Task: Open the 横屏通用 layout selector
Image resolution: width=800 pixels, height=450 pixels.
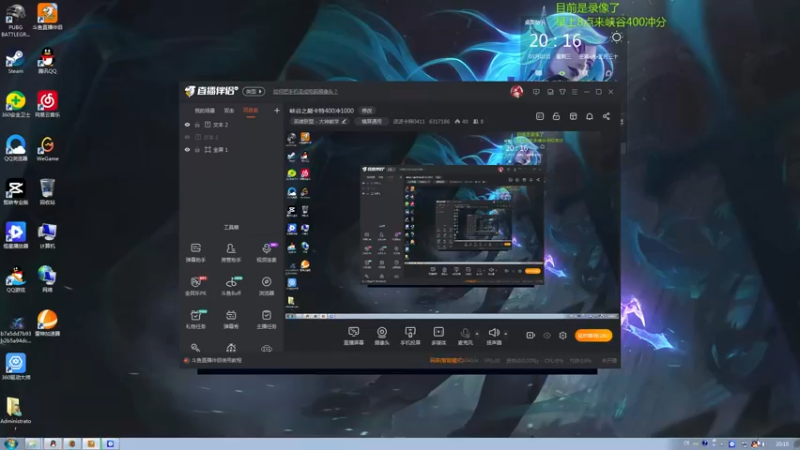Action: coord(371,121)
